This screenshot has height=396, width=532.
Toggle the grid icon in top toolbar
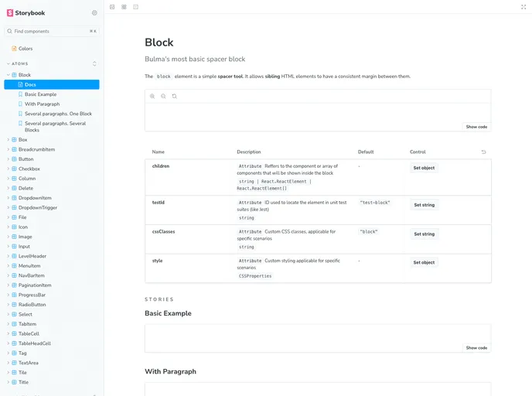[124, 7]
